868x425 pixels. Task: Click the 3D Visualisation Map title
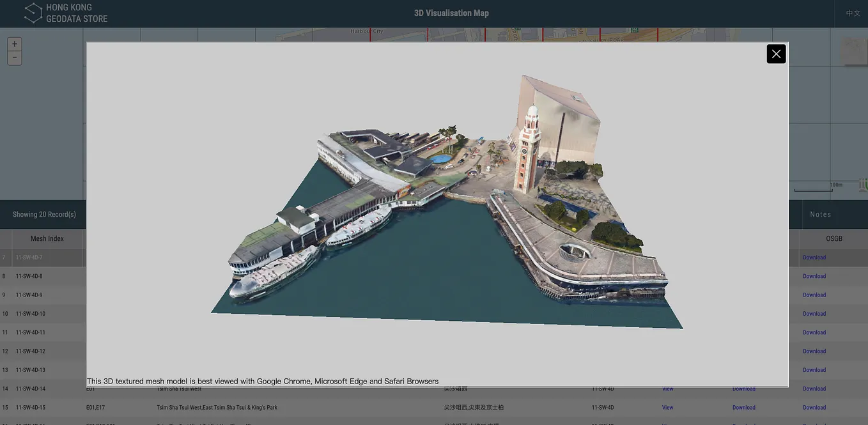click(451, 13)
